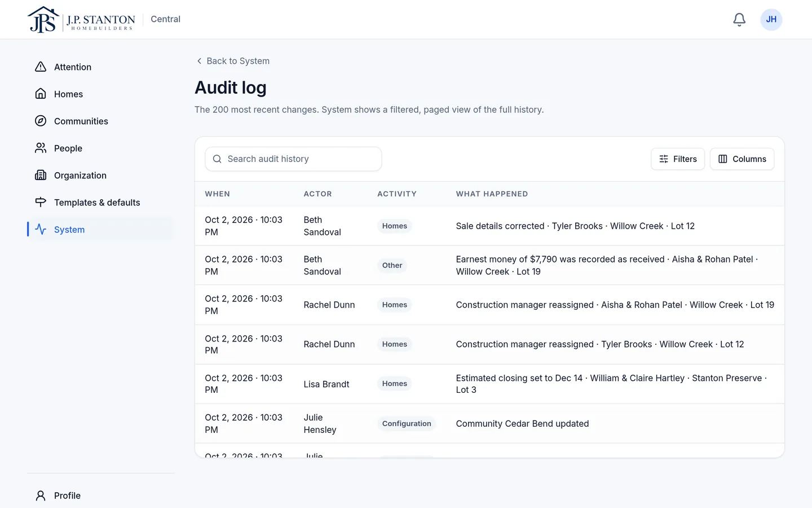The height and width of the screenshot is (508, 812).
Task: Click the Other activity tag
Action: [x=392, y=265]
